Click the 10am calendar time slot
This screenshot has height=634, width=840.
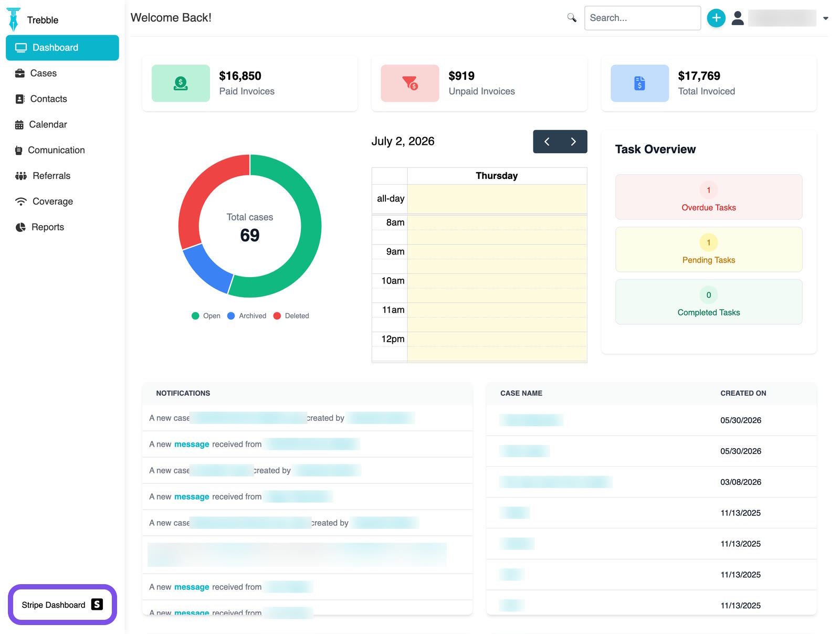tap(497, 288)
